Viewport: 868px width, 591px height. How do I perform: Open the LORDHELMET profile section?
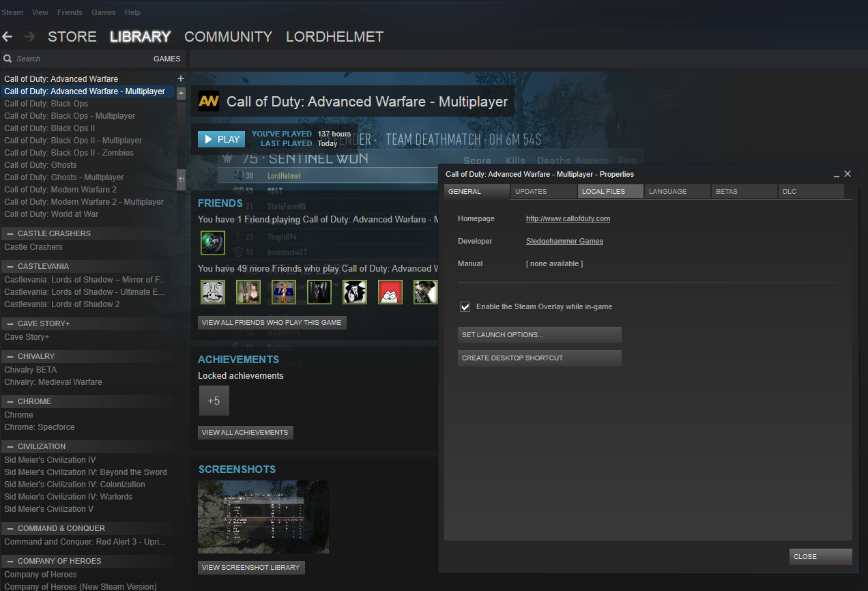click(x=334, y=37)
